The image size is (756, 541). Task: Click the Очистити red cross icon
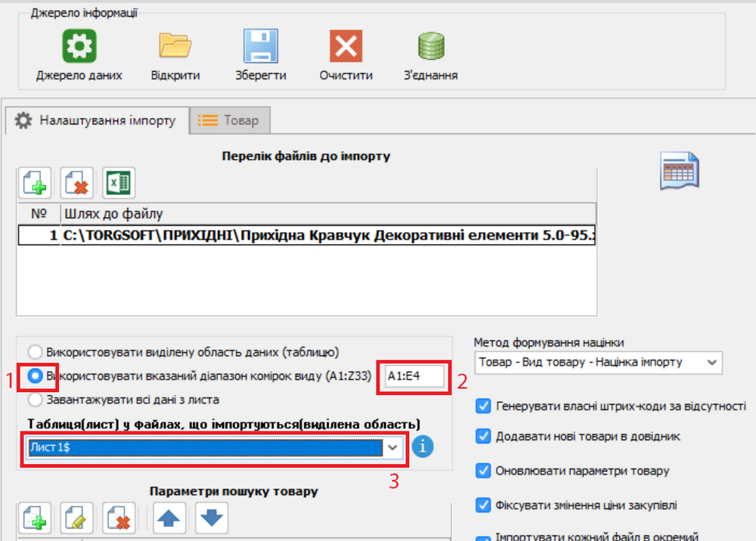[x=345, y=48]
